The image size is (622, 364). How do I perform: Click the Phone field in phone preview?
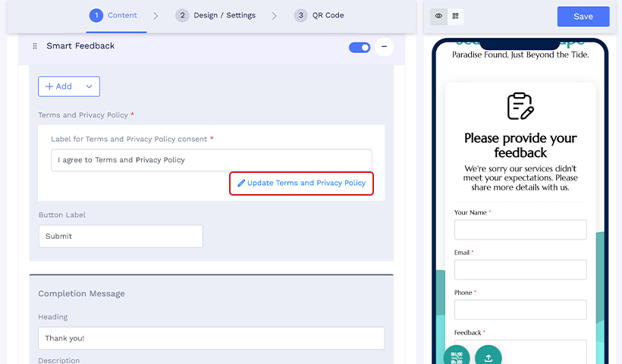[x=520, y=310]
